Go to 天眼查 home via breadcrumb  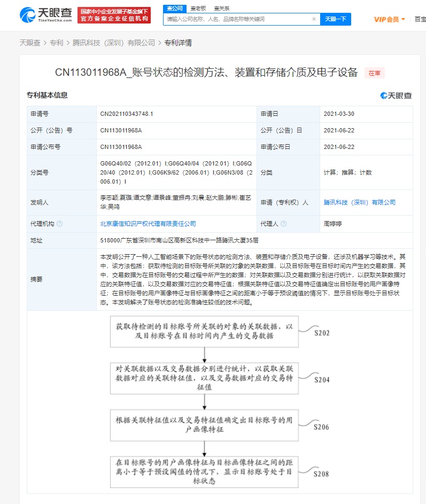pyautogui.click(x=30, y=43)
